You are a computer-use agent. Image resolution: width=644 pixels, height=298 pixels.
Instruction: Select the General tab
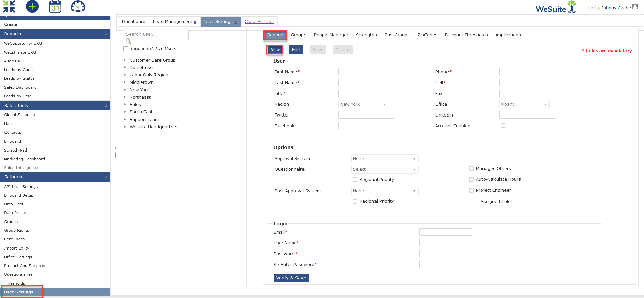click(275, 35)
